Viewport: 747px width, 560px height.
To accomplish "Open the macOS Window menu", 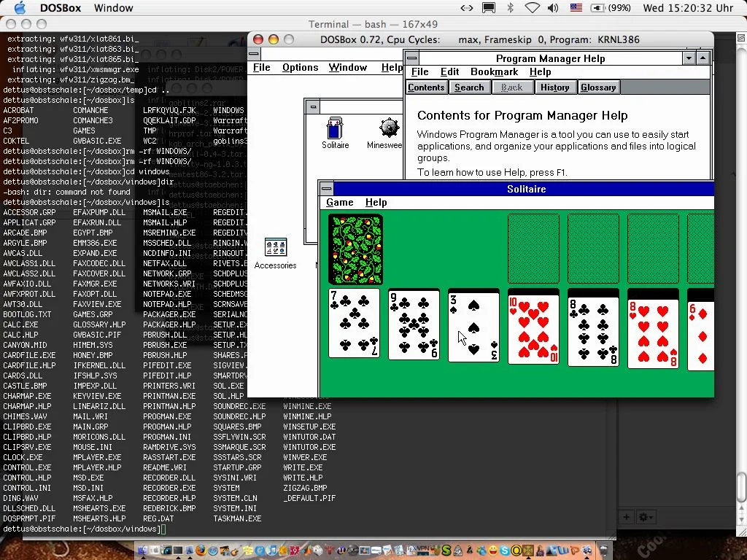I will coord(113,7).
